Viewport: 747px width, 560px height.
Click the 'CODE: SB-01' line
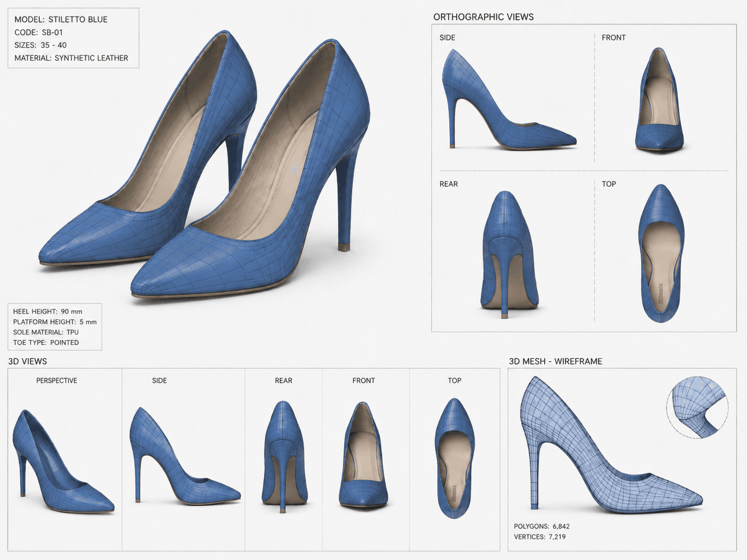(x=39, y=32)
